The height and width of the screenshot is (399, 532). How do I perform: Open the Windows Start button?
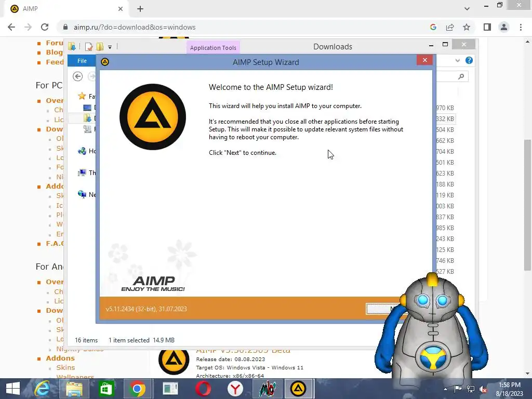click(13, 389)
